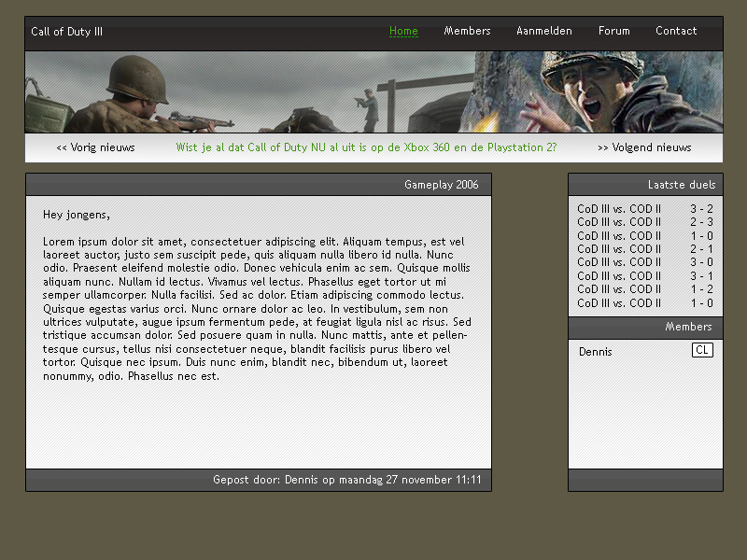The height and width of the screenshot is (560, 747).
Task: Open the Contact page
Action: [x=676, y=31]
